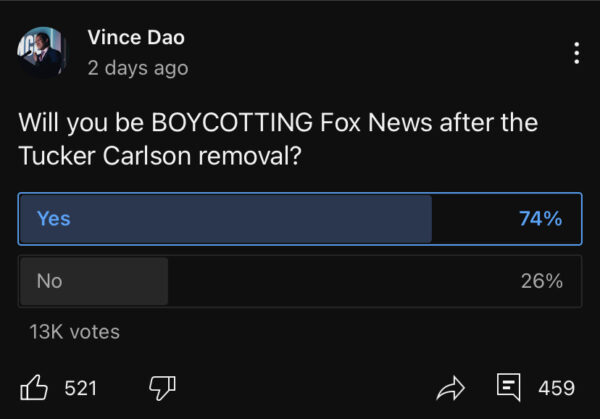This screenshot has width=600, height=419.
Task: Click the 13K votes count
Action: pos(75,332)
